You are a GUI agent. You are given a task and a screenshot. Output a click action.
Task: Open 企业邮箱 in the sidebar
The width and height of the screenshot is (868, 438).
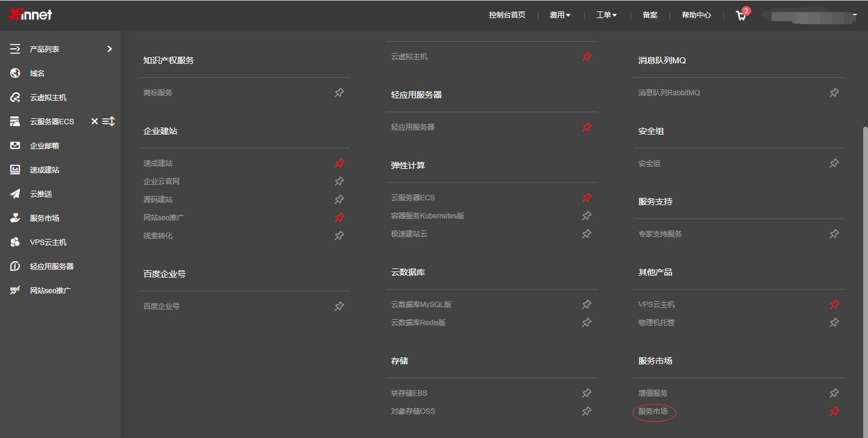(x=45, y=145)
